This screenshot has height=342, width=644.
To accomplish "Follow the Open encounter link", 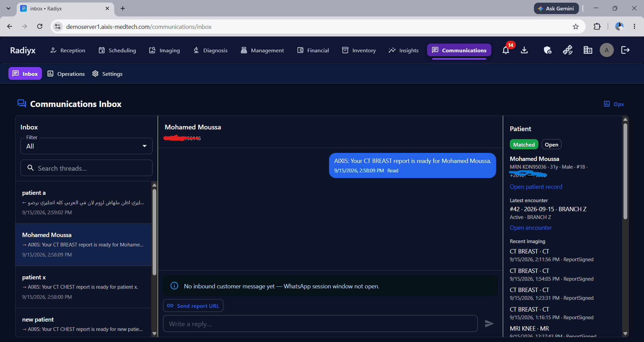I will tap(531, 228).
